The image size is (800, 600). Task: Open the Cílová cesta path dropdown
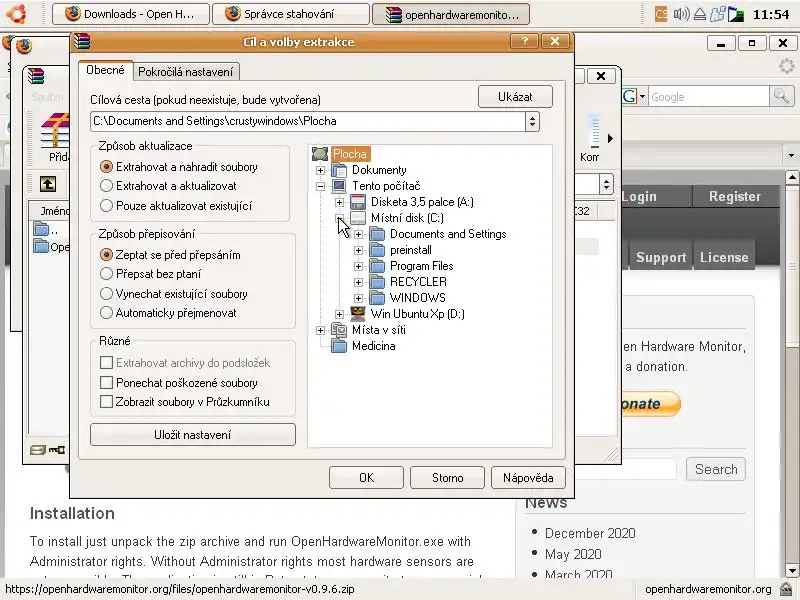532,121
